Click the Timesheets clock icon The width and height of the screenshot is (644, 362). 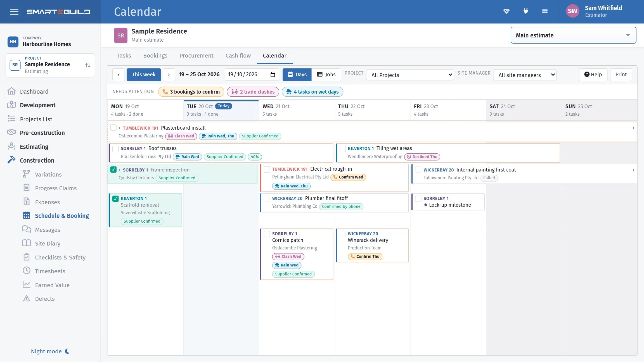(x=27, y=271)
